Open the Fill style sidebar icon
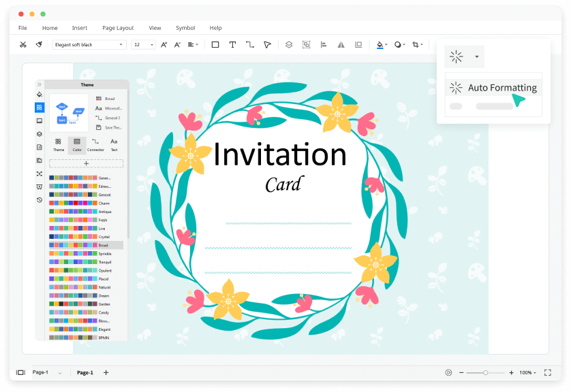571x392 pixels. (x=40, y=95)
